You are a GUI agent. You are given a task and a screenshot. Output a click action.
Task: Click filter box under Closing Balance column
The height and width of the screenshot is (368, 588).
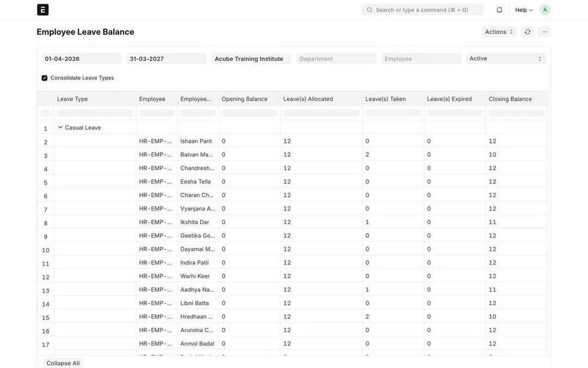516,113
